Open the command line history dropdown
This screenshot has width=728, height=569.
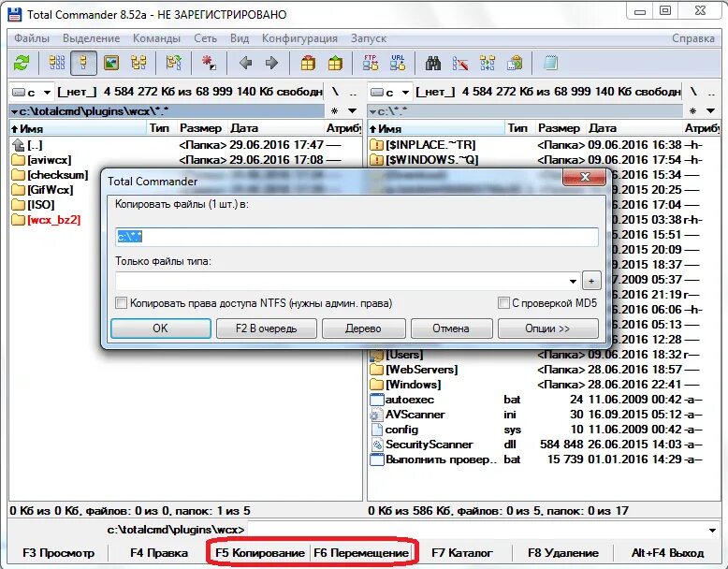[712, 530]
